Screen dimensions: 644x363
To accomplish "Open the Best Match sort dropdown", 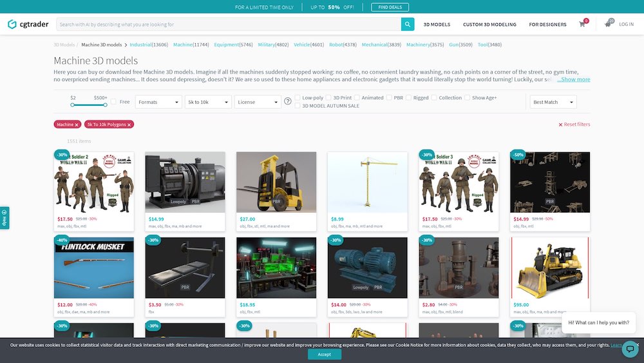I will pyautogui.click(x=553, y=102).
